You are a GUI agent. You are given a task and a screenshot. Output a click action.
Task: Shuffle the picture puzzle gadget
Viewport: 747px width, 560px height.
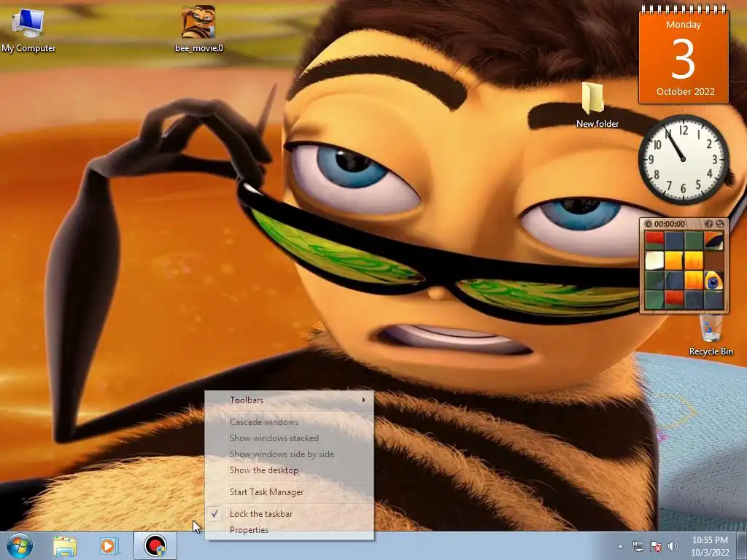720,224
